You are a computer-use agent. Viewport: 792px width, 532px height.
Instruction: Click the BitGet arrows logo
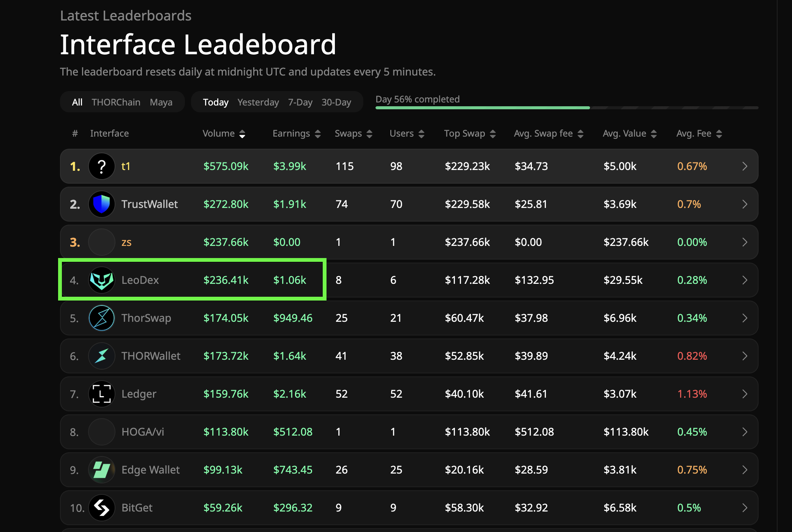coord(101,508)
